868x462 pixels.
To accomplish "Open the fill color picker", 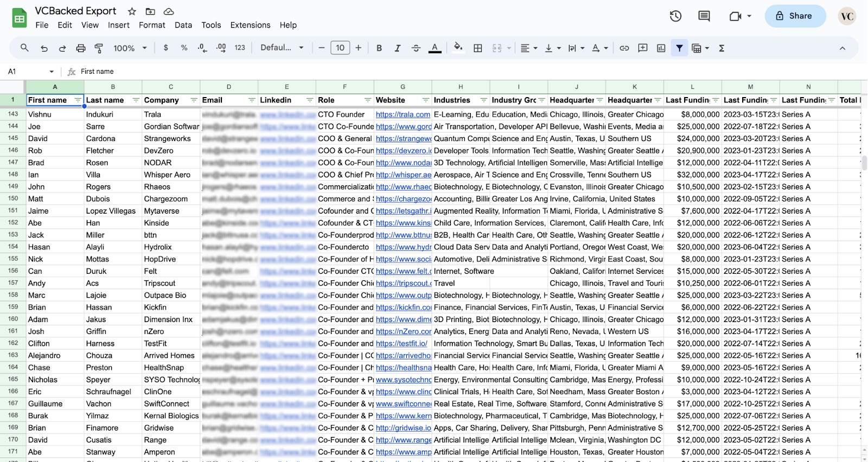I will 458,48.
